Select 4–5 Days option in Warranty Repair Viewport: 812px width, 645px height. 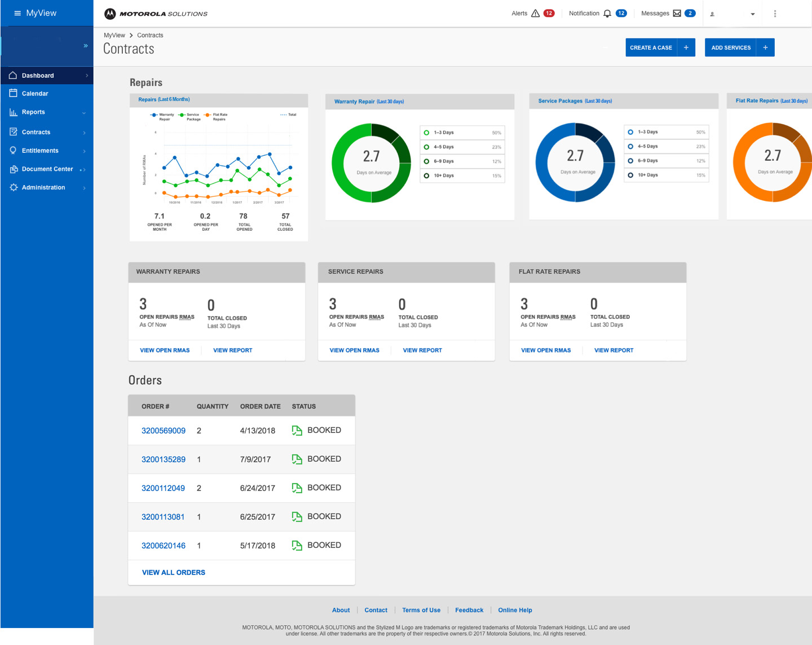[x=427, y=147]
